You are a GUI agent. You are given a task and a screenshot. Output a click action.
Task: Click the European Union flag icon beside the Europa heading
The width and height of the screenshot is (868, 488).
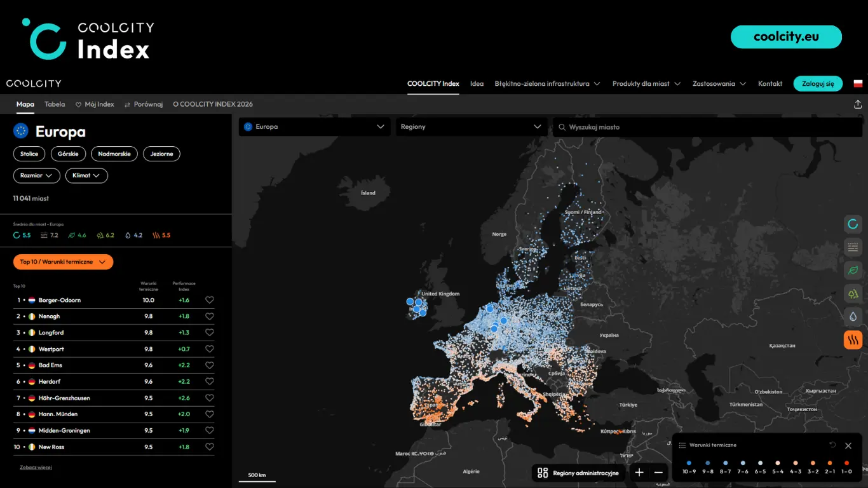(21, 131)
